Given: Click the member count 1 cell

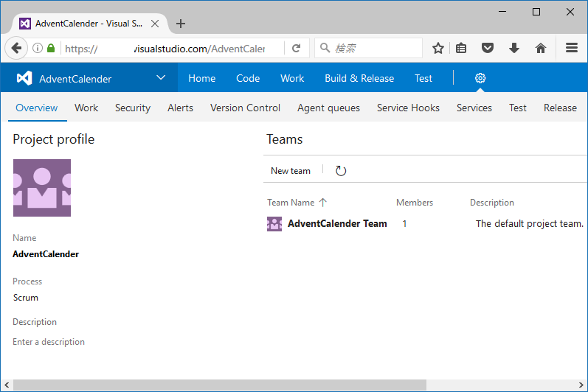Looking at the screenshot, I should point(404,224).
